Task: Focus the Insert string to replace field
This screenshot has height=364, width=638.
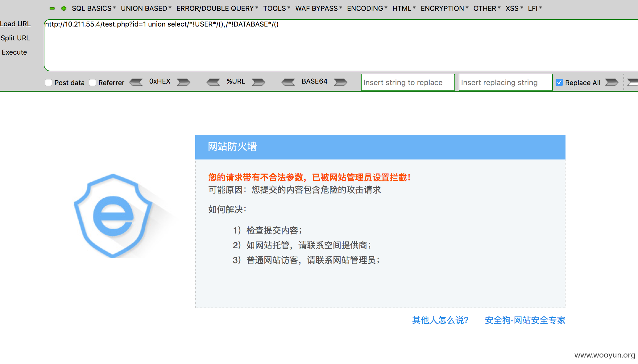Action: (408, 82)
